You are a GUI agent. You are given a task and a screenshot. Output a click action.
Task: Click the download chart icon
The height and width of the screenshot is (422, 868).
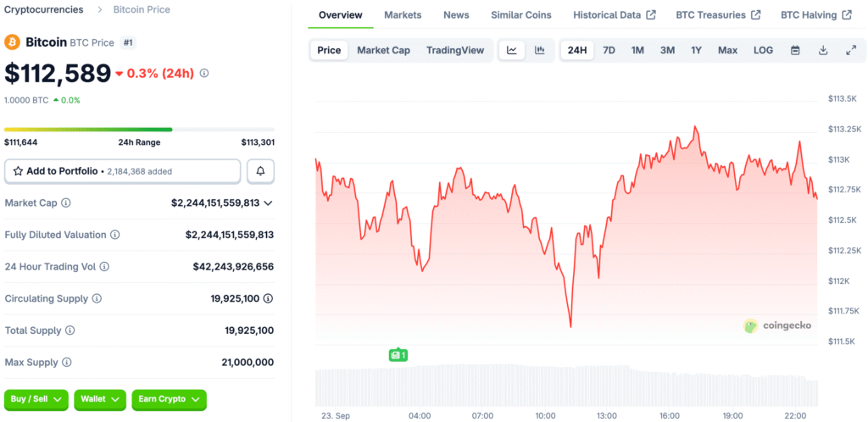click(823, 50)
